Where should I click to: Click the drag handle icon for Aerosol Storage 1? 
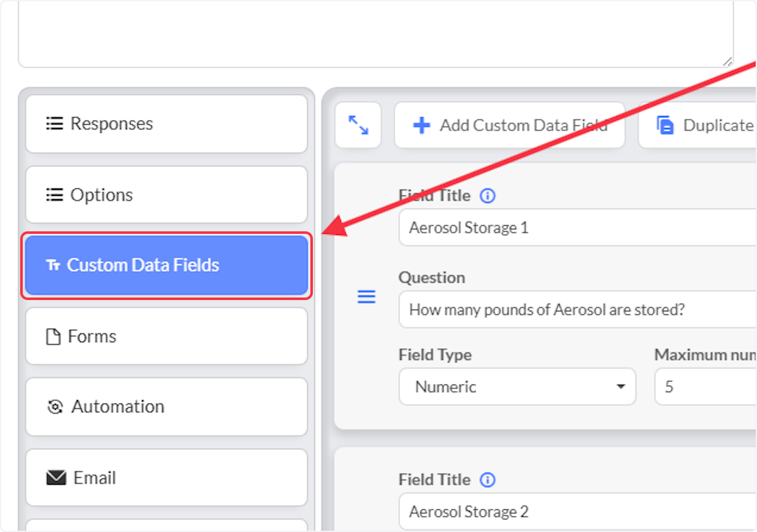tap(367, 297)
